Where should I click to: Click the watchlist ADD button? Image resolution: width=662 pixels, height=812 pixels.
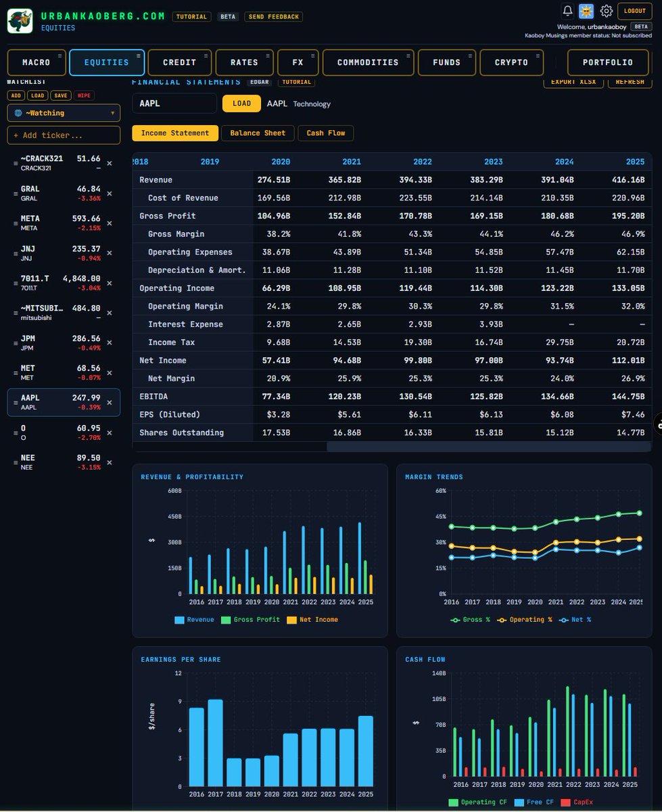coord(16,95)
